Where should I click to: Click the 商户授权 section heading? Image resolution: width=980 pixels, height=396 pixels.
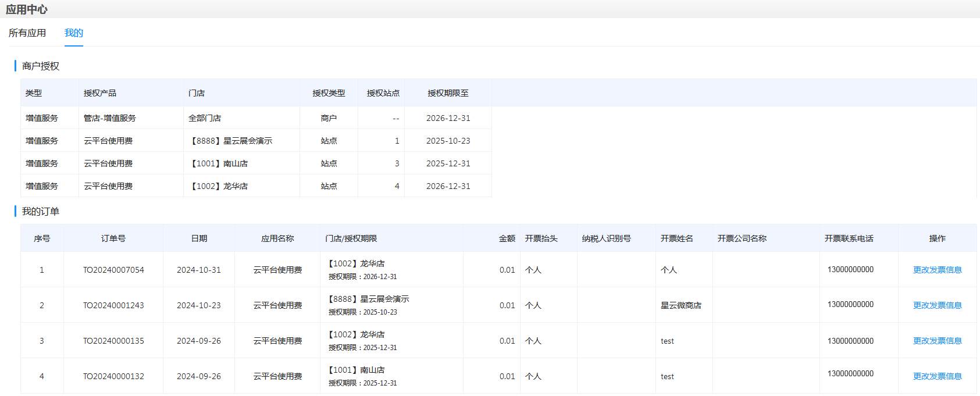pyautogui.click(x=41, y=66)
